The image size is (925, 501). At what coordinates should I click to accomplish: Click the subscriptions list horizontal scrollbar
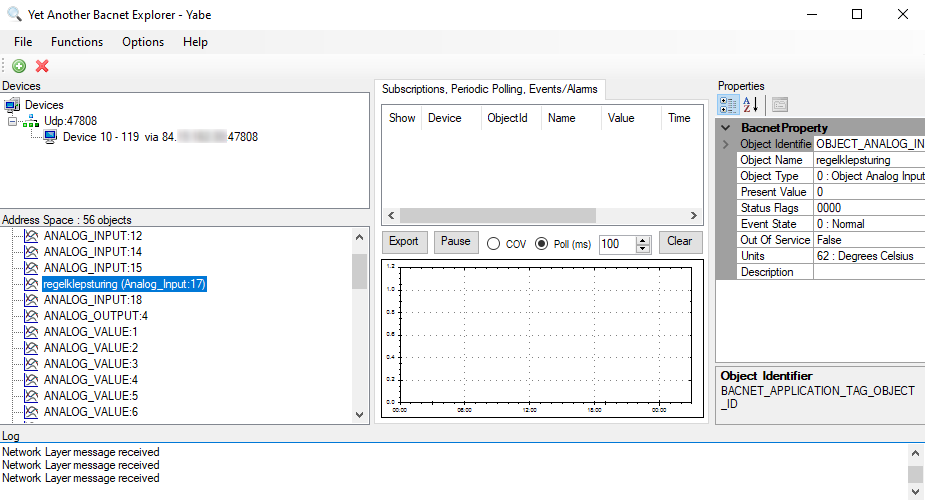pos(500,216)
